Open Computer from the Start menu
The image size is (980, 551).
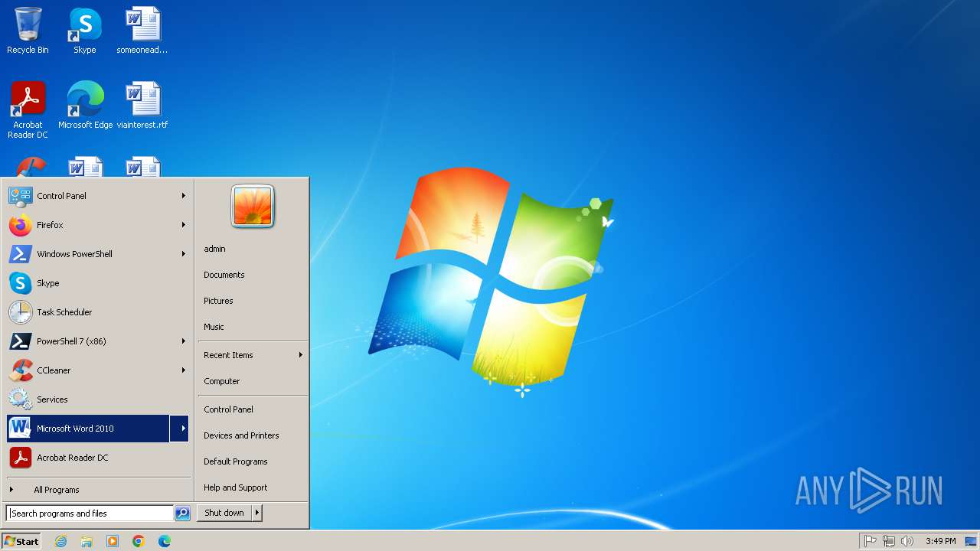click(253, 381)
